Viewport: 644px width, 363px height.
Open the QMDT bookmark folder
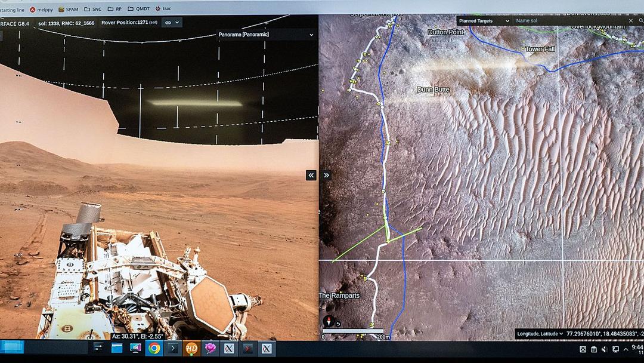coord(139,8)
